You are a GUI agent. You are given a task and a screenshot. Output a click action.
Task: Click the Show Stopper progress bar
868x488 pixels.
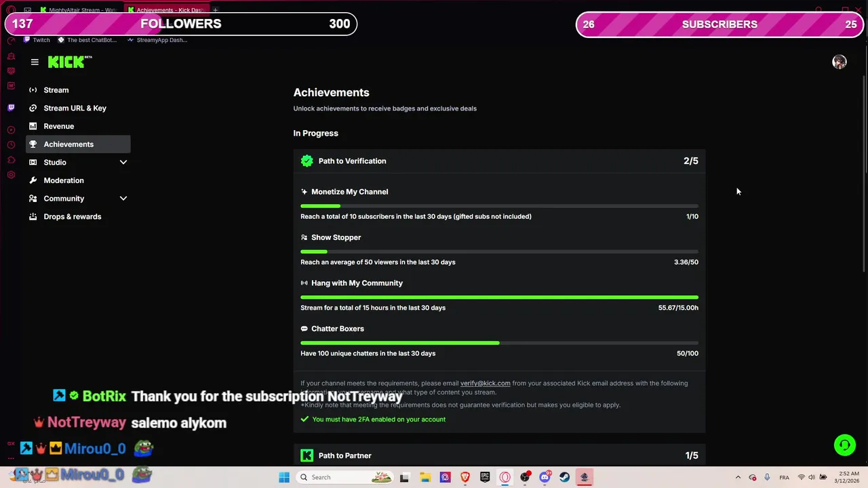pos(499,251)
